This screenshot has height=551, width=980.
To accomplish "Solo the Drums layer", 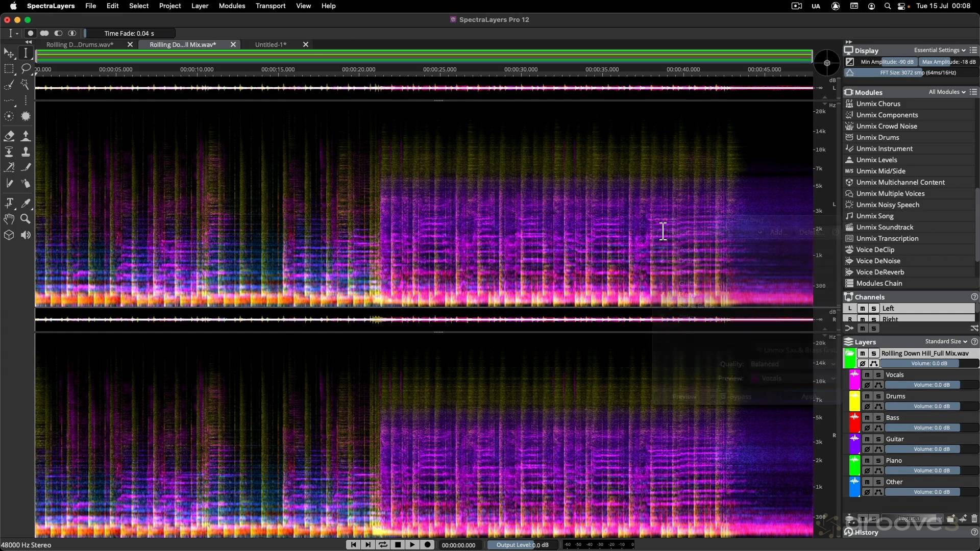I will point(878,396).
